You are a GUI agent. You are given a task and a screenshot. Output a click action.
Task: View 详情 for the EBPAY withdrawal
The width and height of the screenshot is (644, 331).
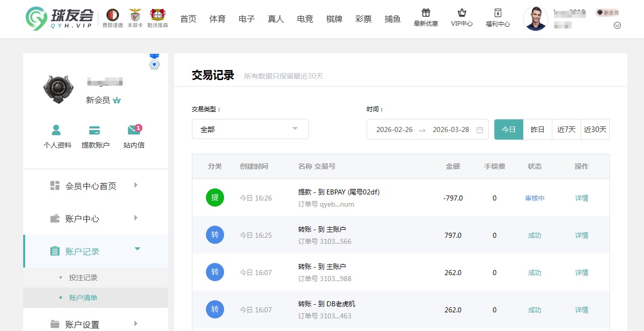[x=581, y=198]
